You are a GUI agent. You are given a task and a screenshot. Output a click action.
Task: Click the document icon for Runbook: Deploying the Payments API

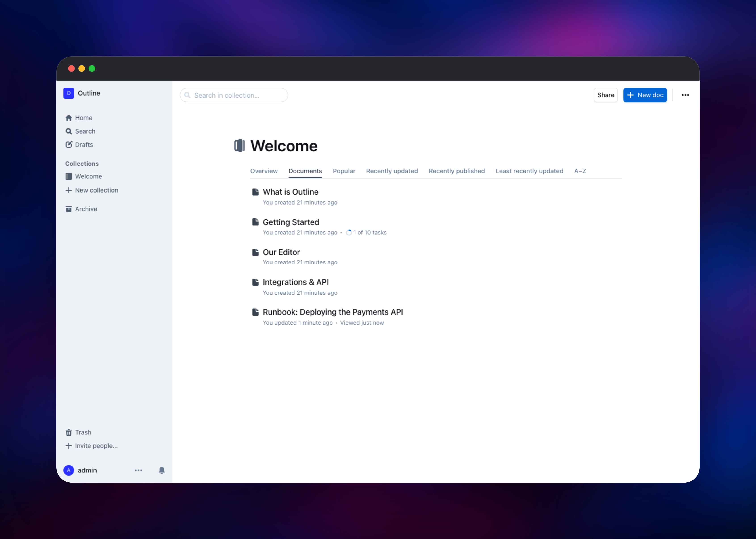pyautogui.click(x=256, y=312)
